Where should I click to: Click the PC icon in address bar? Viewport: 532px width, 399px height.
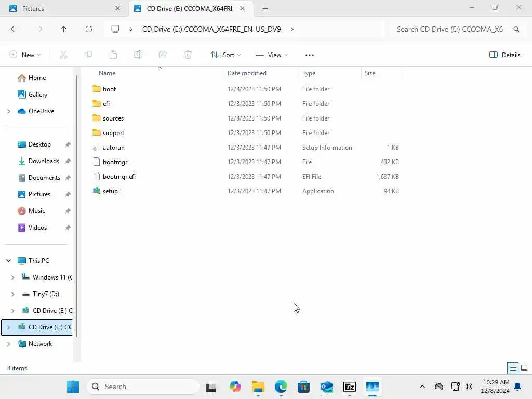click(x=115, y=29)
